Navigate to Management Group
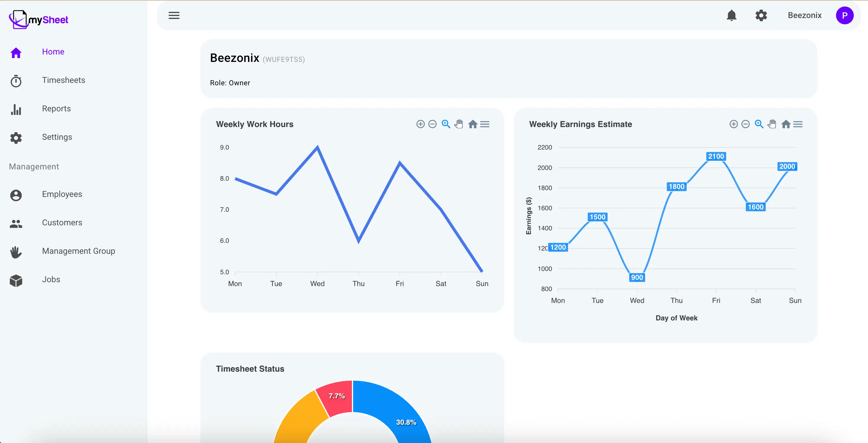Image resolution: width=868 pixels, height=443 pixels. tap(79, 251)
